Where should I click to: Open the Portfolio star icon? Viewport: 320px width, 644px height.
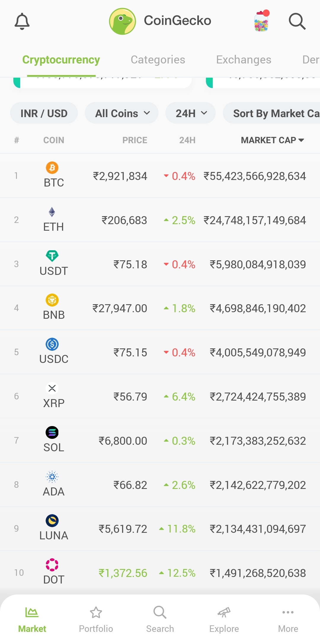click(x=96, y=613)
